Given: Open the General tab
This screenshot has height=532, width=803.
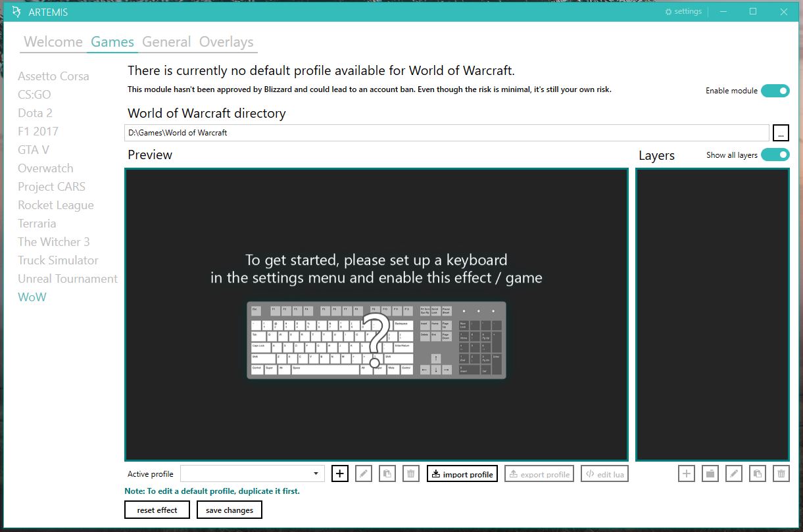Looking at the screenshot, I should [x=166, y=41].
